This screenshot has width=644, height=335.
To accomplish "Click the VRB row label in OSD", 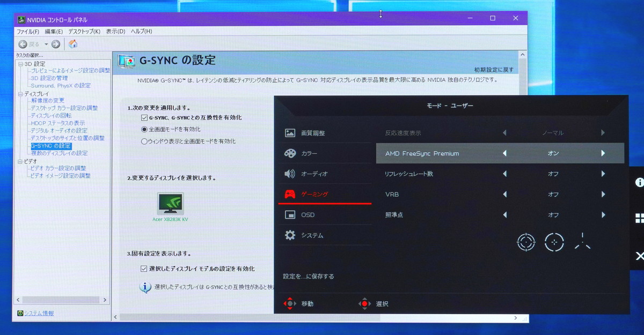I will click(x=392, y=195).
